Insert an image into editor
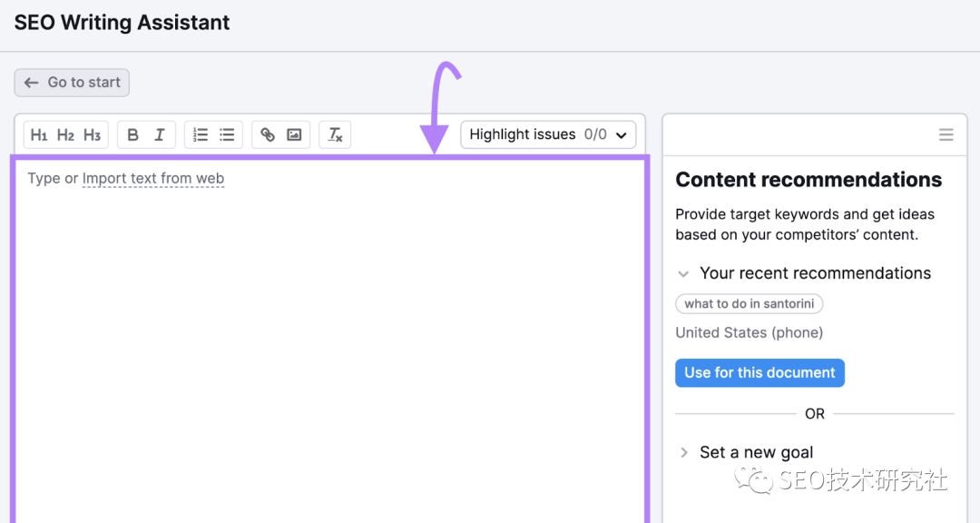The image size is (980, 523). (294, 135)
